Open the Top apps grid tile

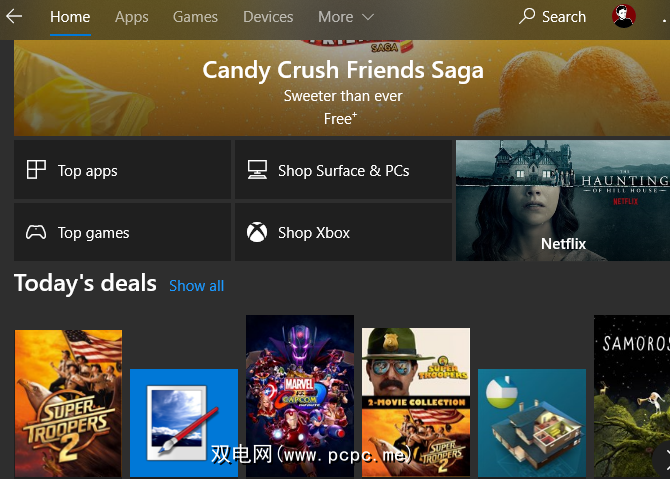pos(122,171)
